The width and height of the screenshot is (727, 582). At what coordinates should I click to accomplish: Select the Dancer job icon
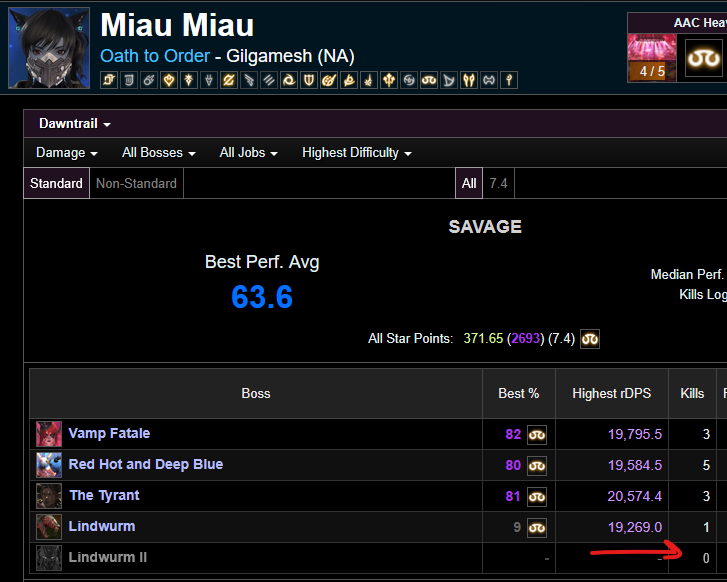tap(169, 80)
